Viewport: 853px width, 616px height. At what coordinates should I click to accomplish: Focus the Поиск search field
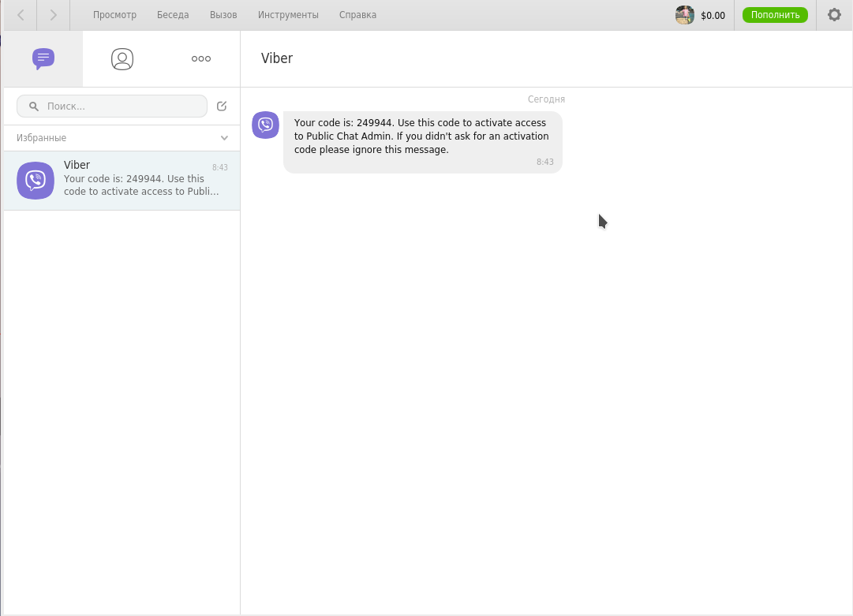(112, 106)
